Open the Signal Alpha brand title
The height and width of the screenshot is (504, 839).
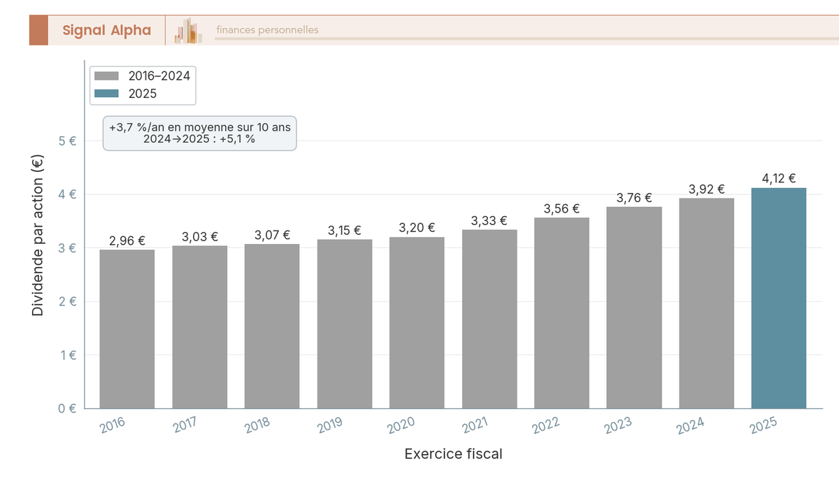point(106,30)
